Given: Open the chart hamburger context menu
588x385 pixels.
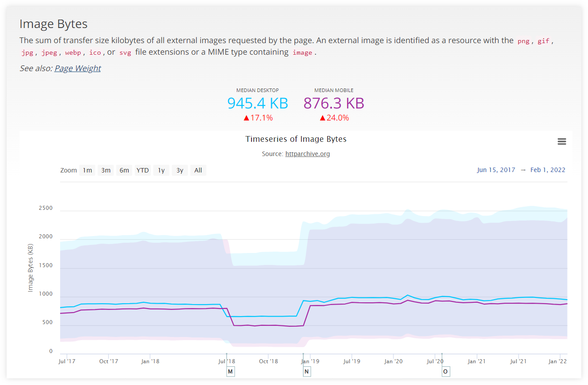Looking at the screenshot, I should [562, 141].
